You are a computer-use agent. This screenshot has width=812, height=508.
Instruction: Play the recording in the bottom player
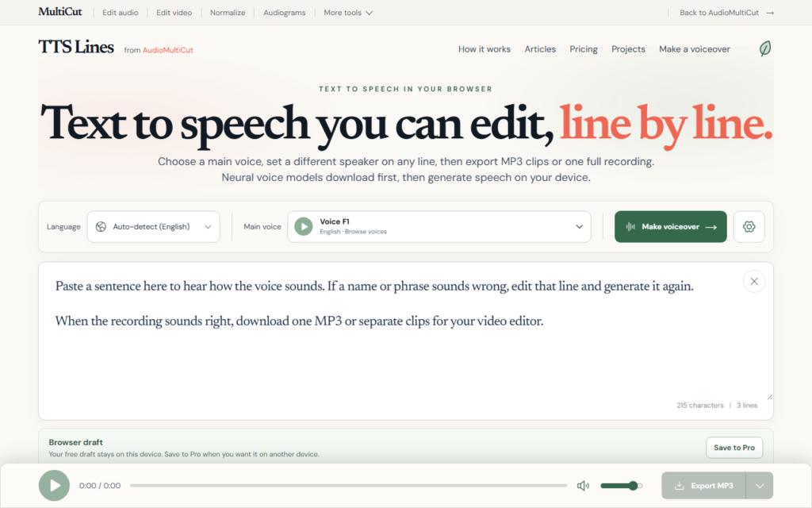(x=54, y=486)
